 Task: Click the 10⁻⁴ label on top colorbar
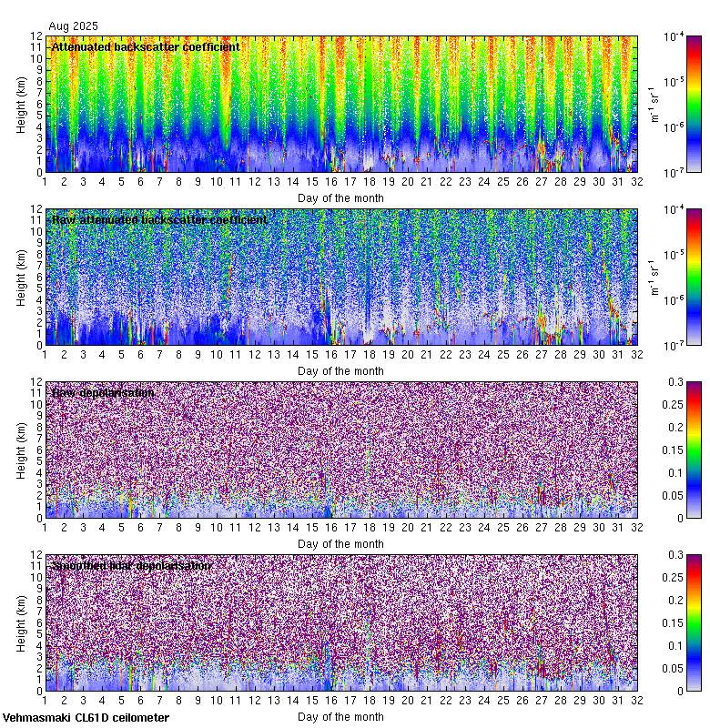point(674,36)
